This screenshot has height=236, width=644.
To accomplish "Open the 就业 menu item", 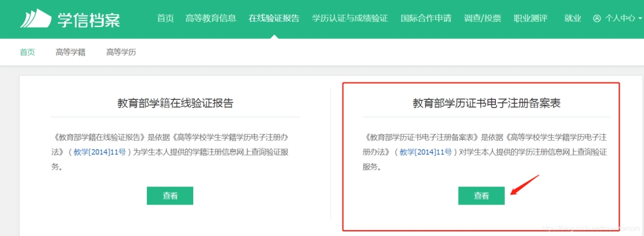I will click(573, 18).
